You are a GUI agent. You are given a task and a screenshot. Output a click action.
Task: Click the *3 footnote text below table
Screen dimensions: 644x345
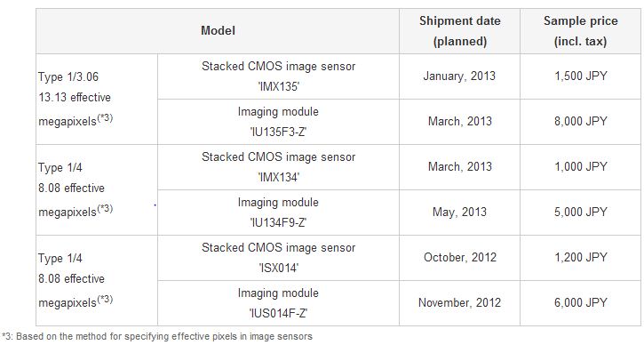click(x=157, y=336)
